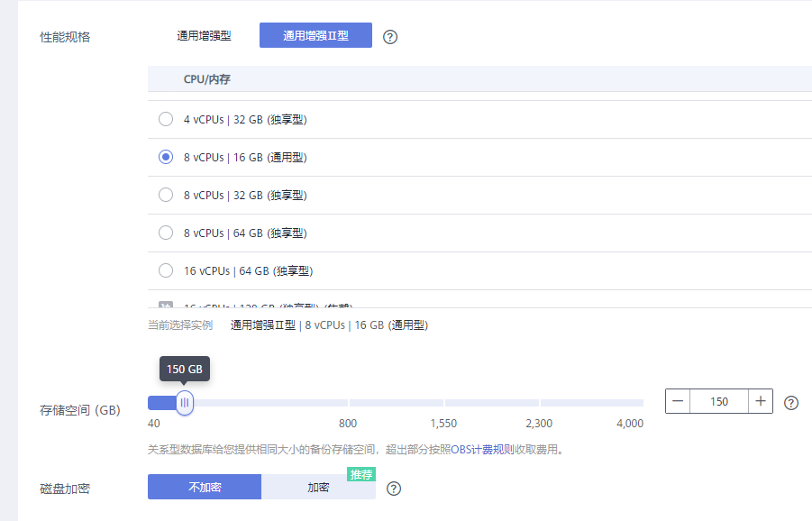
Task: Choose 8 vCPUs | 16 GB (通用型) radio
Action: (x=166, y=157)
